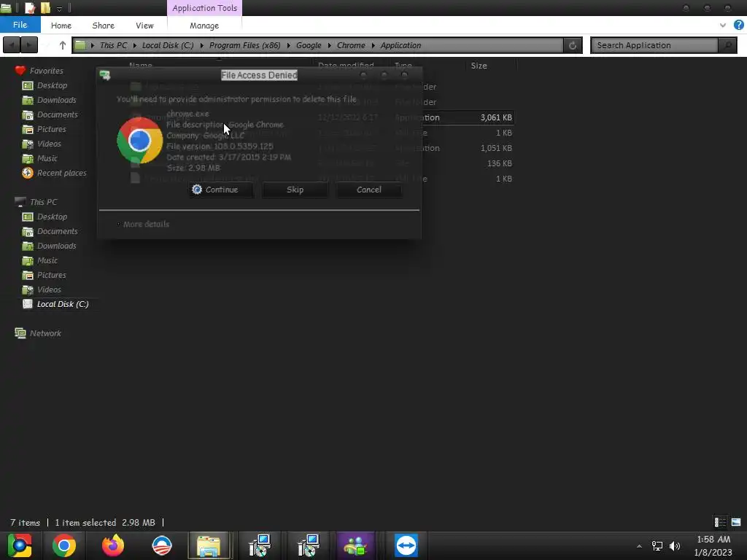This screenshot has height=560, width=747.
Task: Go up one folder level
Action: (63, 45)
